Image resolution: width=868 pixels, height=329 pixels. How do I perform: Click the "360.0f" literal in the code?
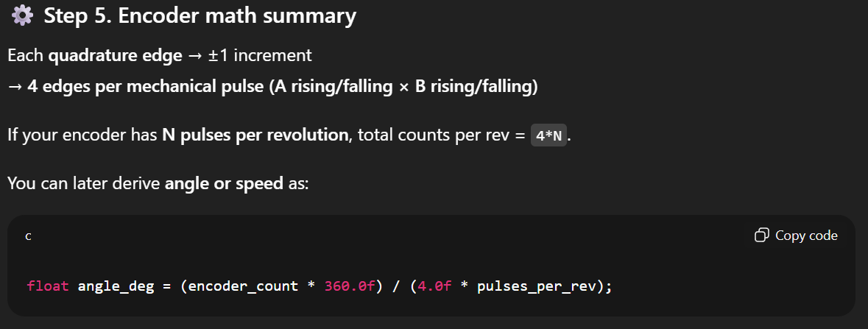pyautogui.click(x=349, y=286)
